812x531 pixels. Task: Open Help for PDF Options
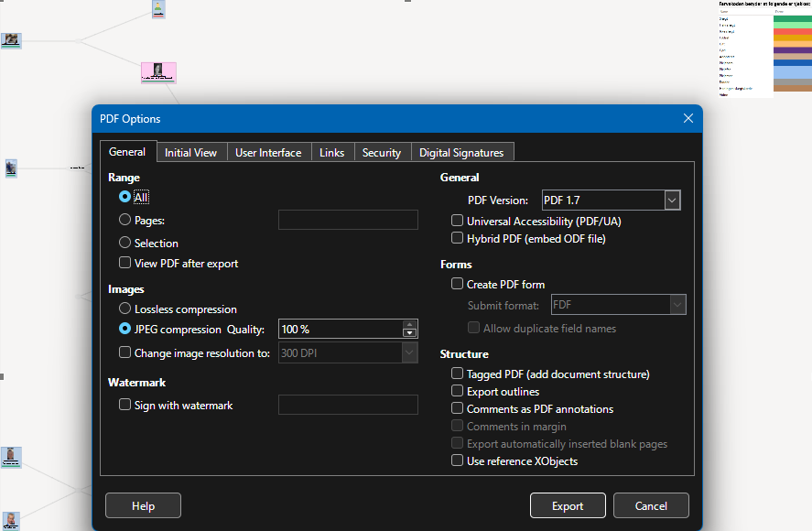pyautogui.click(x=143, y=505)
